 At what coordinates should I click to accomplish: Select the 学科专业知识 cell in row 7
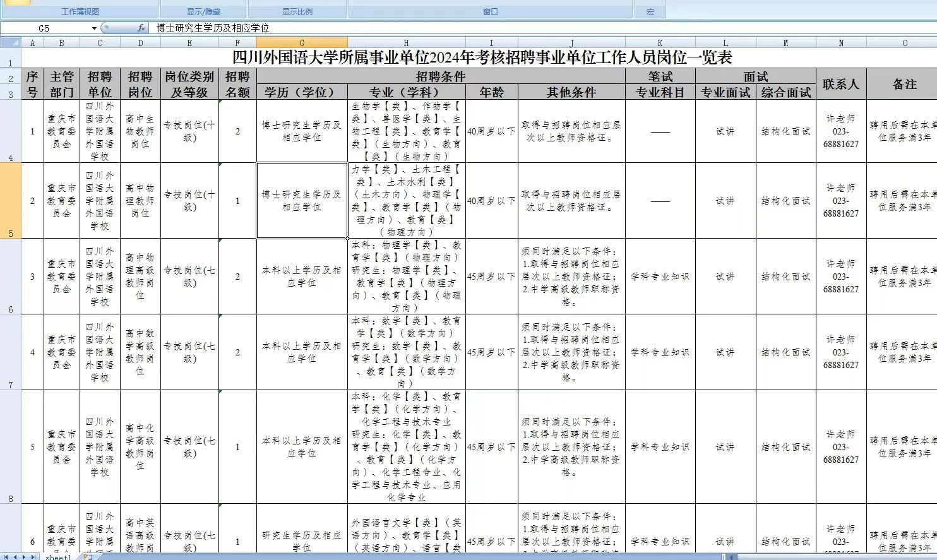[660, 352]
